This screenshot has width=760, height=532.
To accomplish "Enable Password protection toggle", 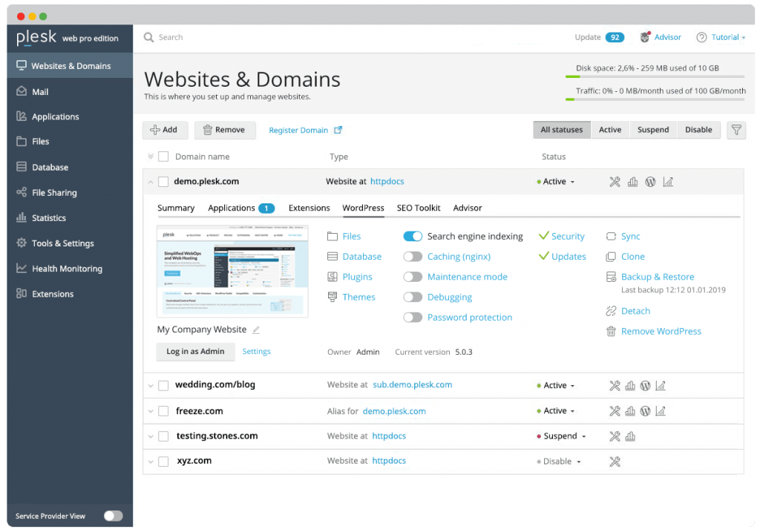I will (x=413, y=318).
